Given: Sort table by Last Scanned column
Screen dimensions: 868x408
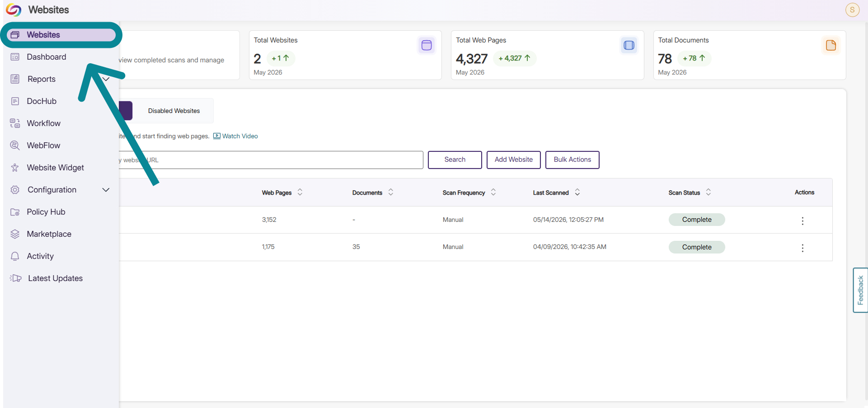Looking at the screenshot, I should [x=577, y=192].
